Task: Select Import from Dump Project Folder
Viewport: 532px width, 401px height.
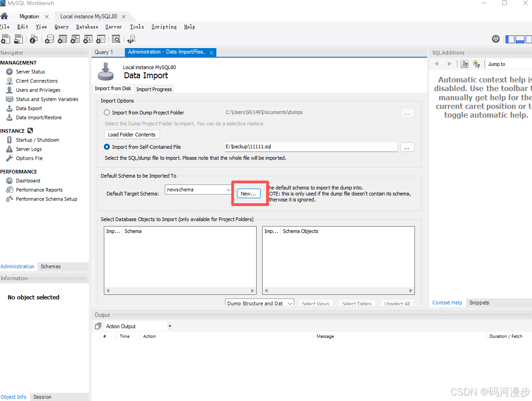Action: pyautogui.click(x=107, y=113)
